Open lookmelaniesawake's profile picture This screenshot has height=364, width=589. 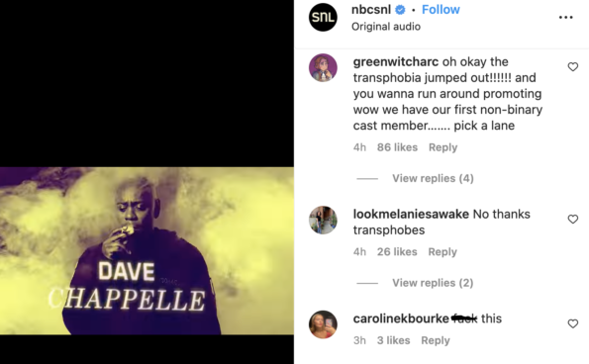pos(323,220)
